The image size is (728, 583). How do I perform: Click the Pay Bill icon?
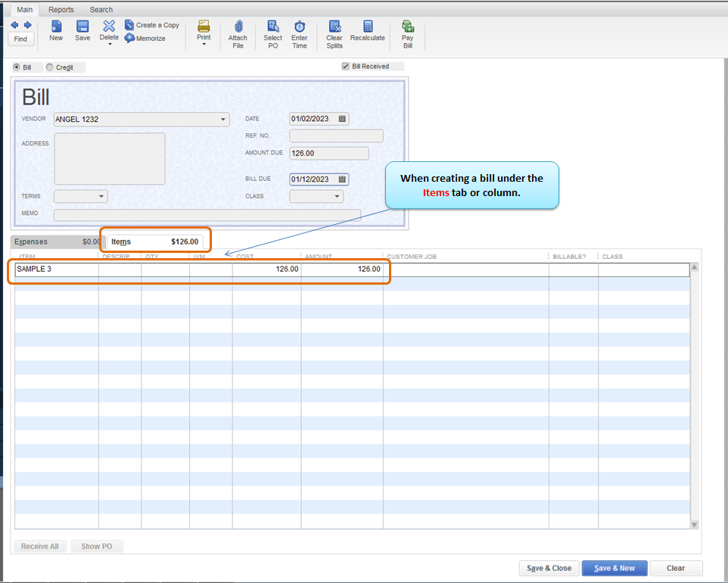tap(407, 27)
